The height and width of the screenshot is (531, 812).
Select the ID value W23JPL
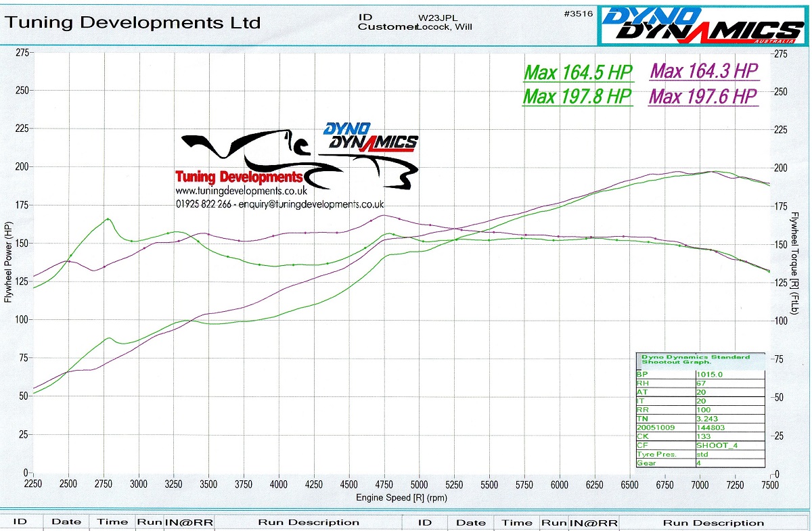(x=438, y=17)
